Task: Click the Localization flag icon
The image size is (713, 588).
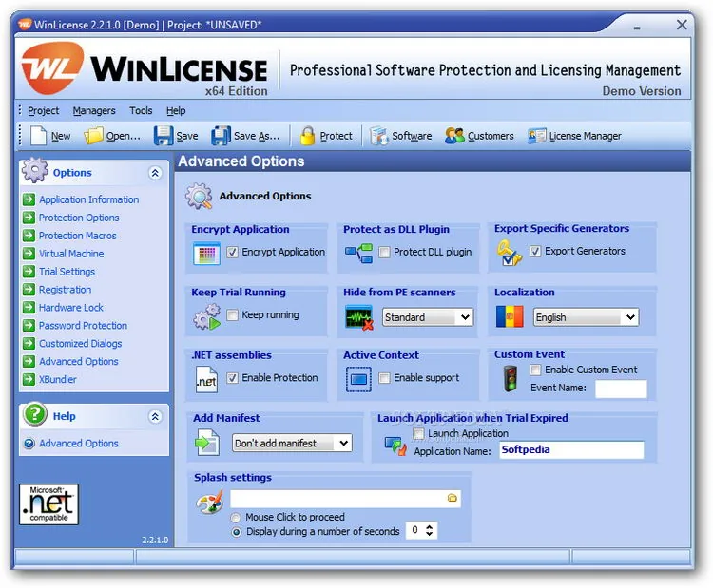Action: pos(510,316)
